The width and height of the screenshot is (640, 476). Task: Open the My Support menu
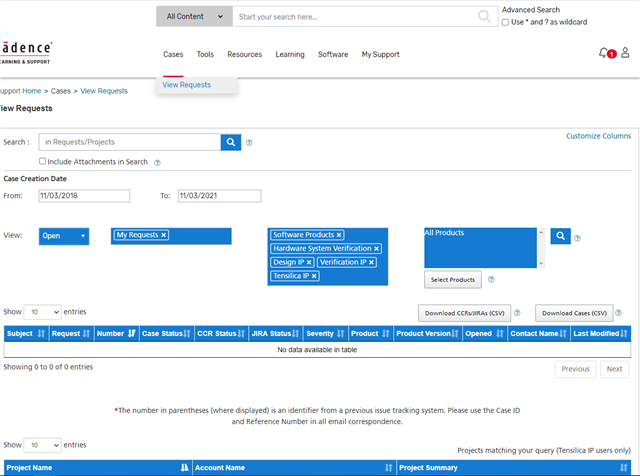tap(380, 54)
